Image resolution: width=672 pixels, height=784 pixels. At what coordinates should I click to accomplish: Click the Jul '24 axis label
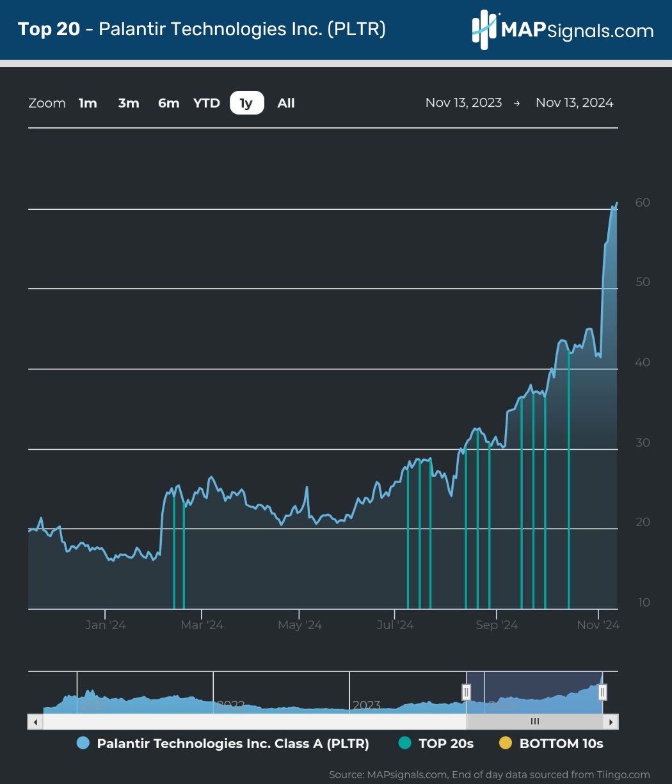(396, 625)
